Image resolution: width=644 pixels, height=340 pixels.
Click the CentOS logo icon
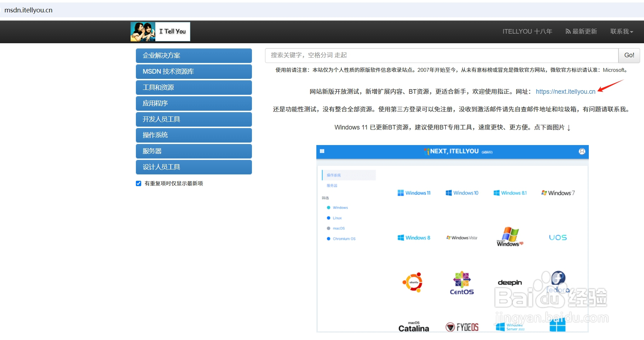[x=461, y=282]
